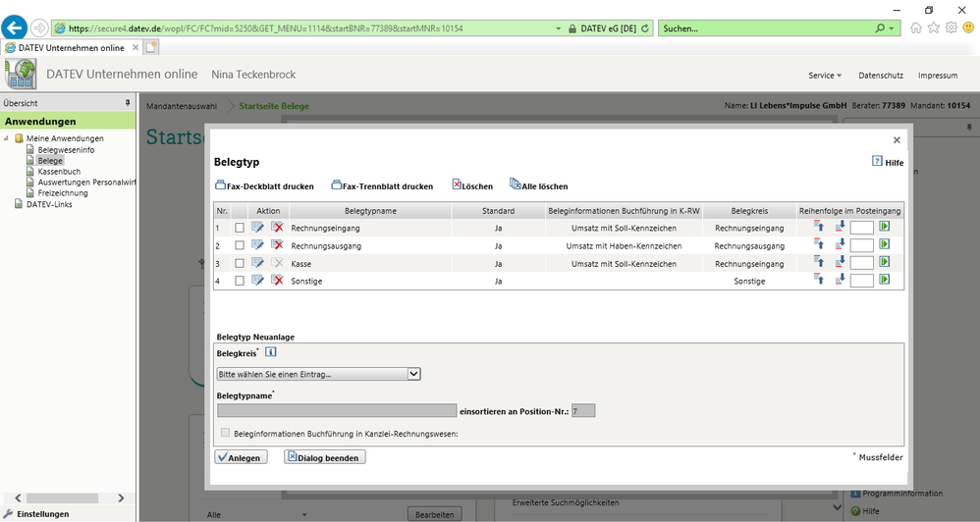The width and height of the screenshot is (980, 522).
Task: Edit the Rechnungsausgang Belegtyp row
Action: click(x=257, y=244)
